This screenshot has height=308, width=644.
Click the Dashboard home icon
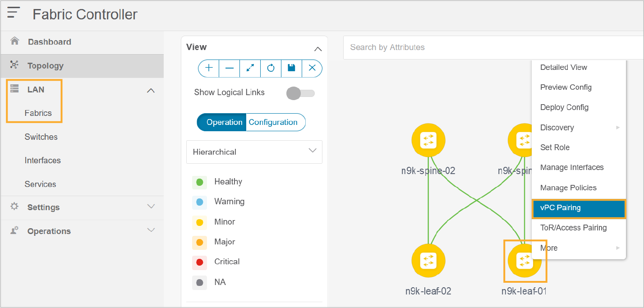coord(15,41)
